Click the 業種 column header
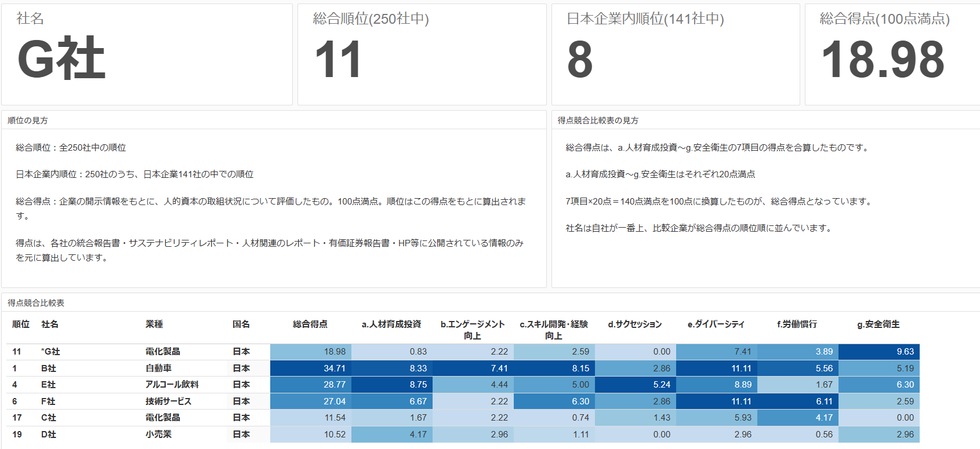Screen dimensions: 980x449 [154, 324]
